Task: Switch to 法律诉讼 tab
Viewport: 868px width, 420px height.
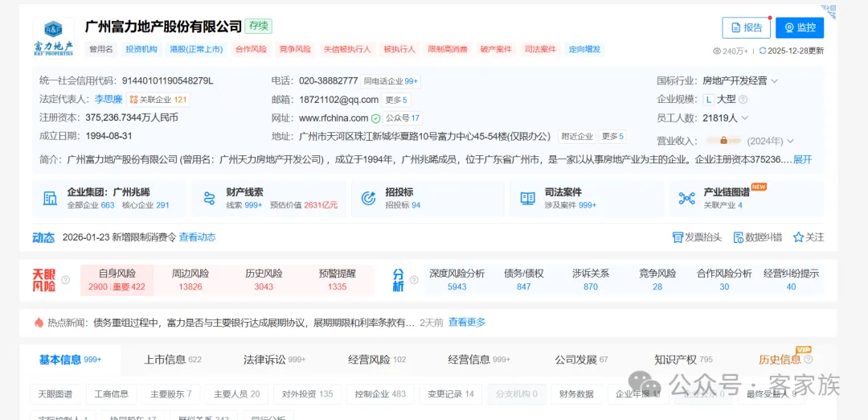Action: click(x=275, y=360)
